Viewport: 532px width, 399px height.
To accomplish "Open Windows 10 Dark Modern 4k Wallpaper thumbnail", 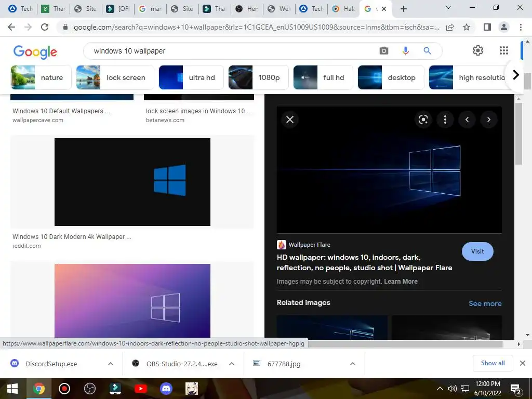I will (x=132, y=182).
